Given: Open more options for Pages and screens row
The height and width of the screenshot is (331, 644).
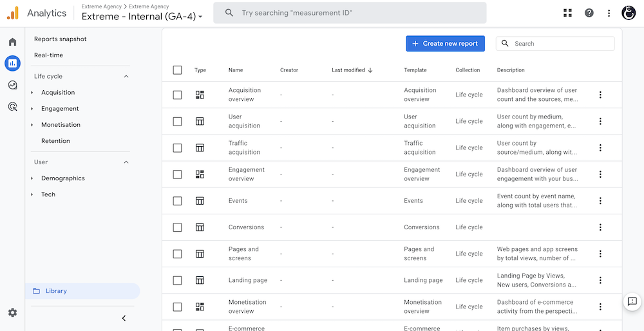Looking at the screenshot, I should [600, 254].
